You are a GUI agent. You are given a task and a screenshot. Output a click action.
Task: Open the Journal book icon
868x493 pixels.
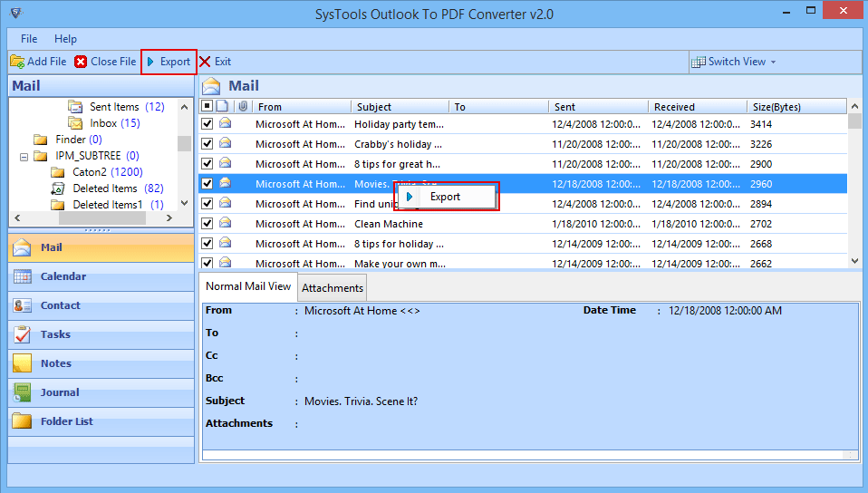[22, 392]
